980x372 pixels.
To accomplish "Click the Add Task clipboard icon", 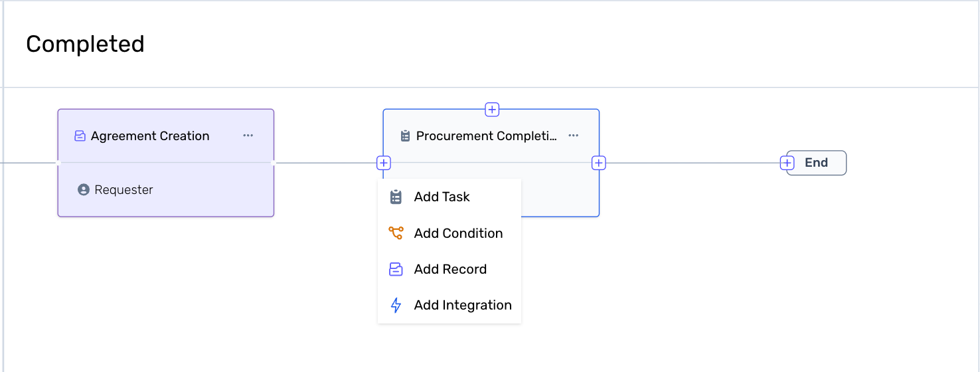I will coord(396,197).
